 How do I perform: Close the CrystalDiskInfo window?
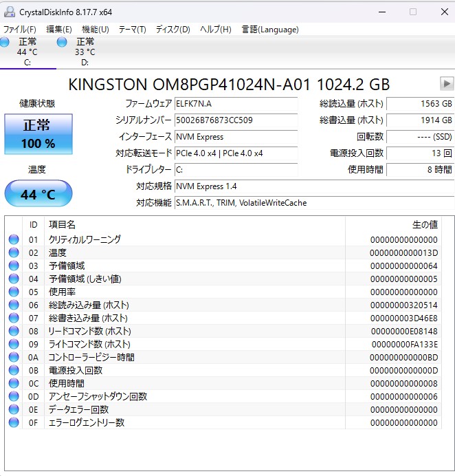(x=445, y=12)
